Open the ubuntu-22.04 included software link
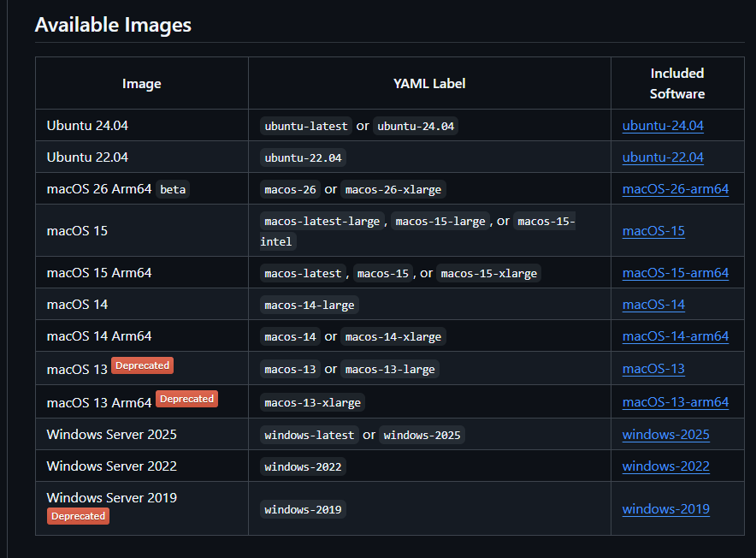Image resolution: width=756 pixels, height=558 pixels. click(x=663, y=157)
